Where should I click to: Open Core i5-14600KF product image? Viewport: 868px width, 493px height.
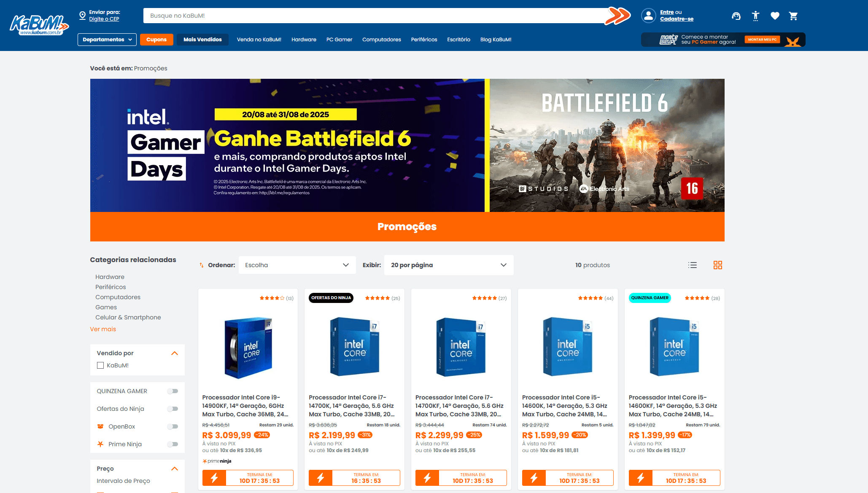click(x=674, y=346)
